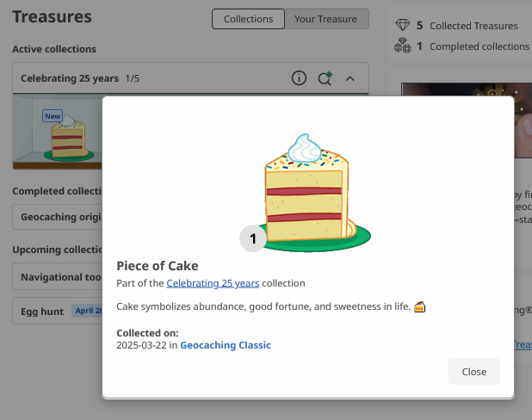Click the April date badge beside Egg hunt
Screen dimensions: 532x420
pos(87,312)
